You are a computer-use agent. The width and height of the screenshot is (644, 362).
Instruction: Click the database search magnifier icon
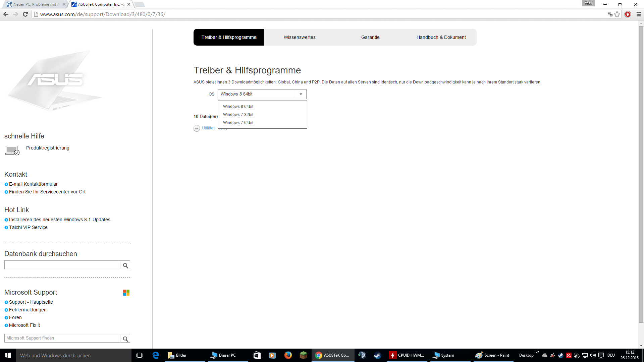(125, 265)
